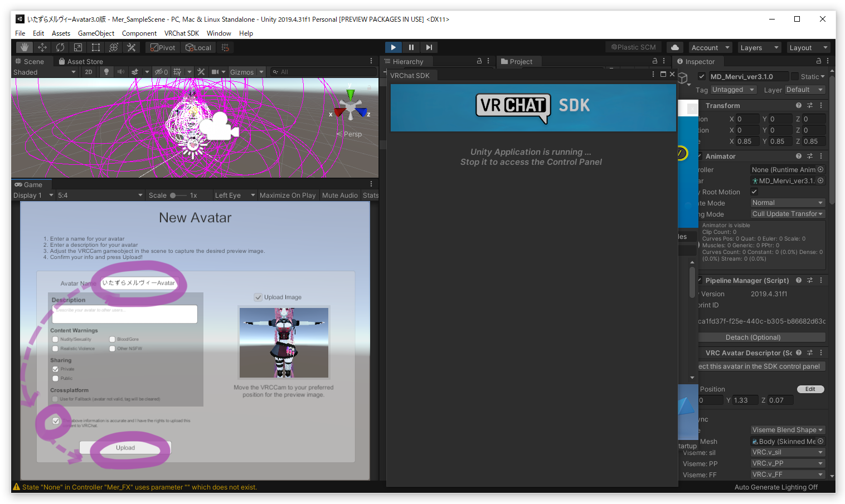Open the custom editor tools

132,47
